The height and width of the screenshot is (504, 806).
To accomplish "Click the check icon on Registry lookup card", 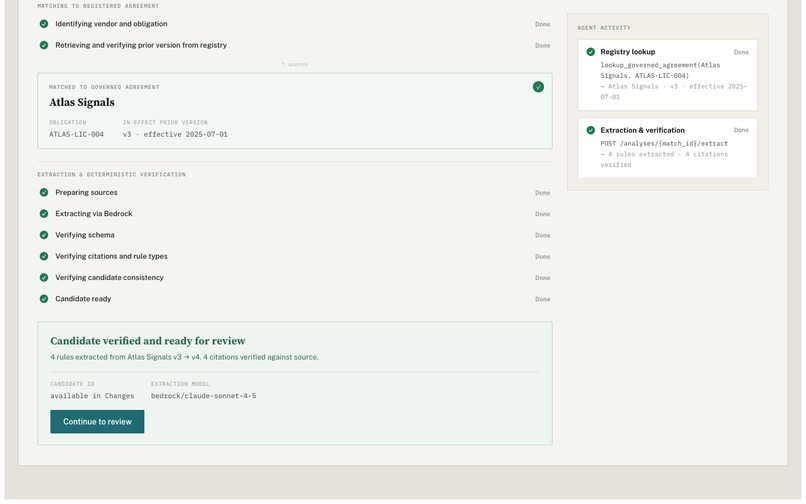I will (591, 51).
